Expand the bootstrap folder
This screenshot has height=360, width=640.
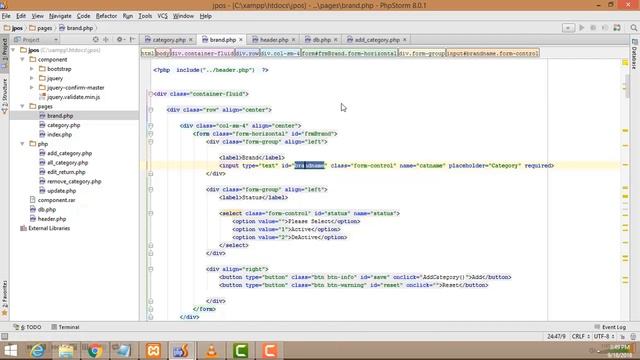tap(32, 69)
